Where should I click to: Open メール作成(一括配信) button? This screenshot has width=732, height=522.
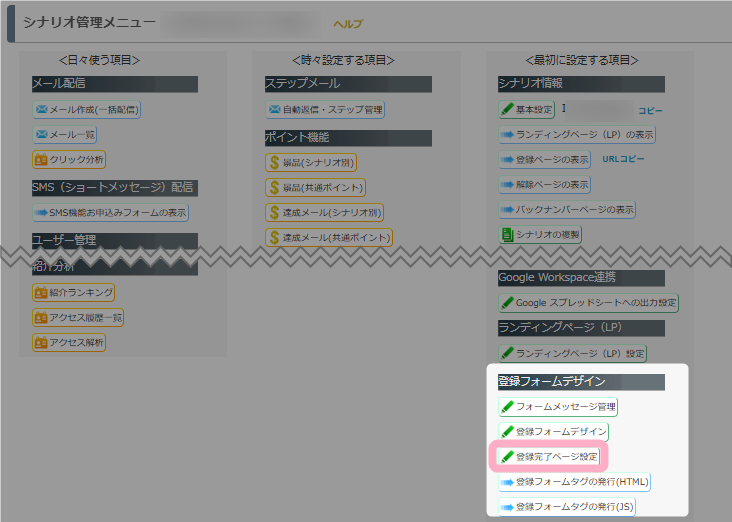[x=86, y=109]
